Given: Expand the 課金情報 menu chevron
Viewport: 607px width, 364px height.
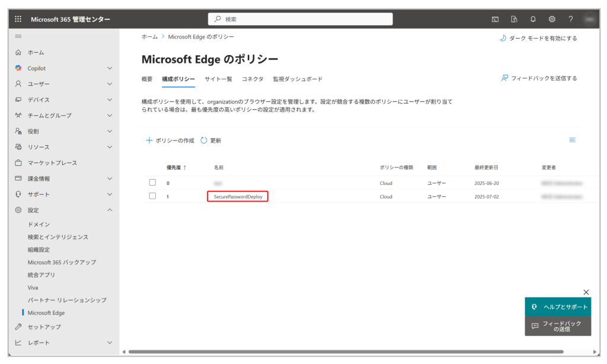Looking at the screenshot, I should pos(110,178).
